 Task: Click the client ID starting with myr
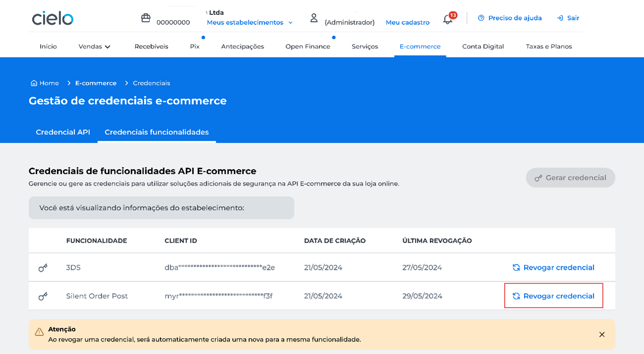219,296
